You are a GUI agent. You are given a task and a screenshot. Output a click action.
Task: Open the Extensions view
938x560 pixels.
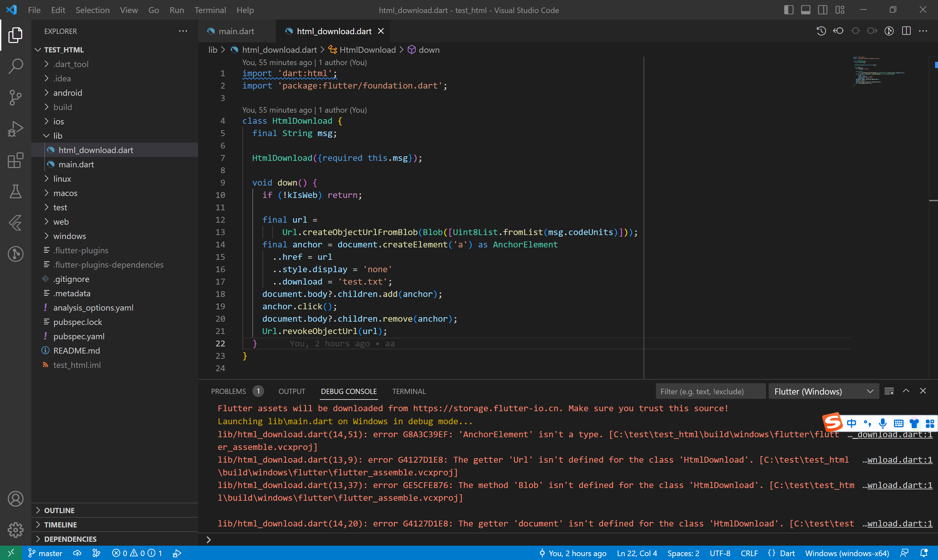16,161
